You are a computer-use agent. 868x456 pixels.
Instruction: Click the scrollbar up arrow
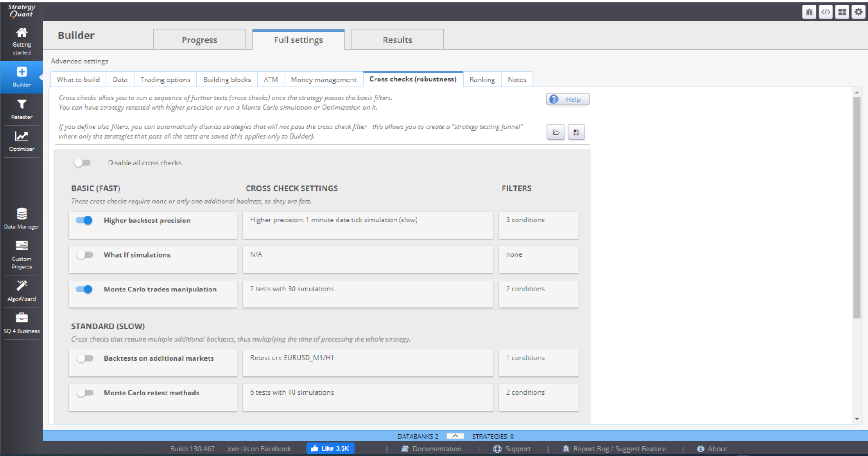pos(857,92)
